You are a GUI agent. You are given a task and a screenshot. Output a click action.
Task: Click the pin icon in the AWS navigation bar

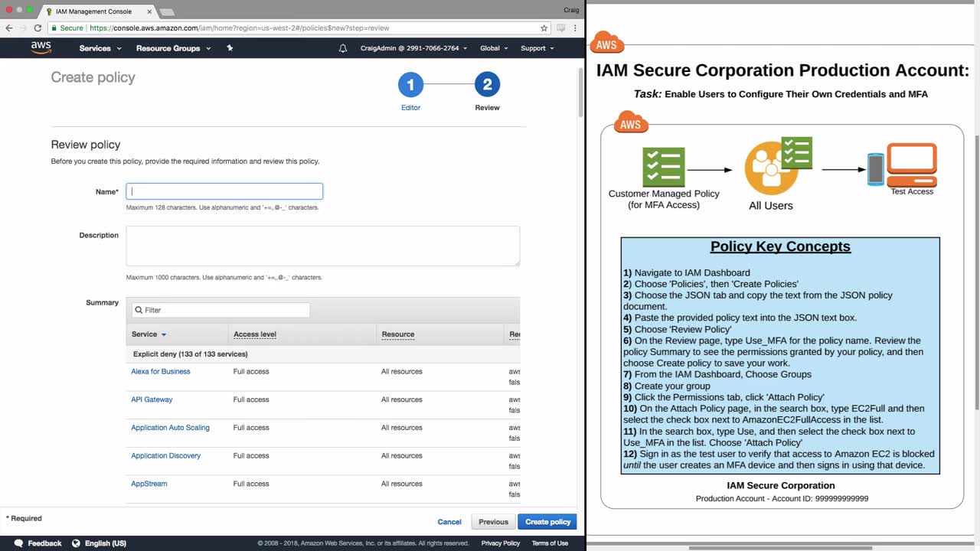click(230, 48)
